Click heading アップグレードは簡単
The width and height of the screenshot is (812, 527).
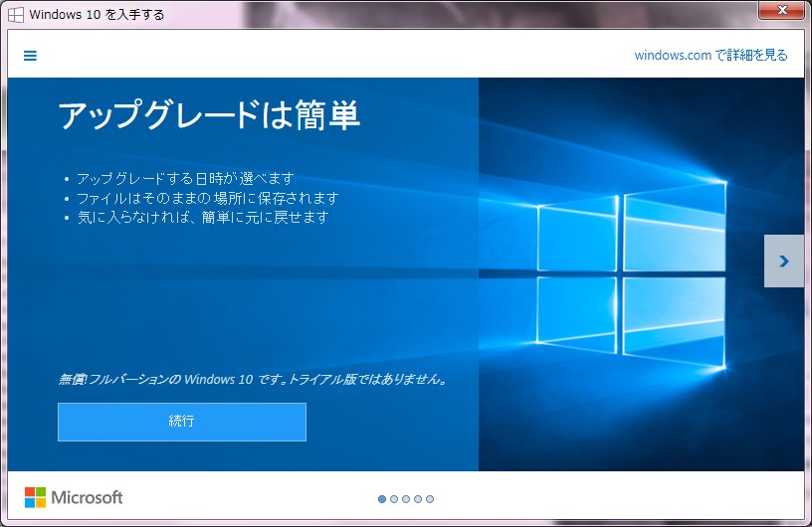209,115
